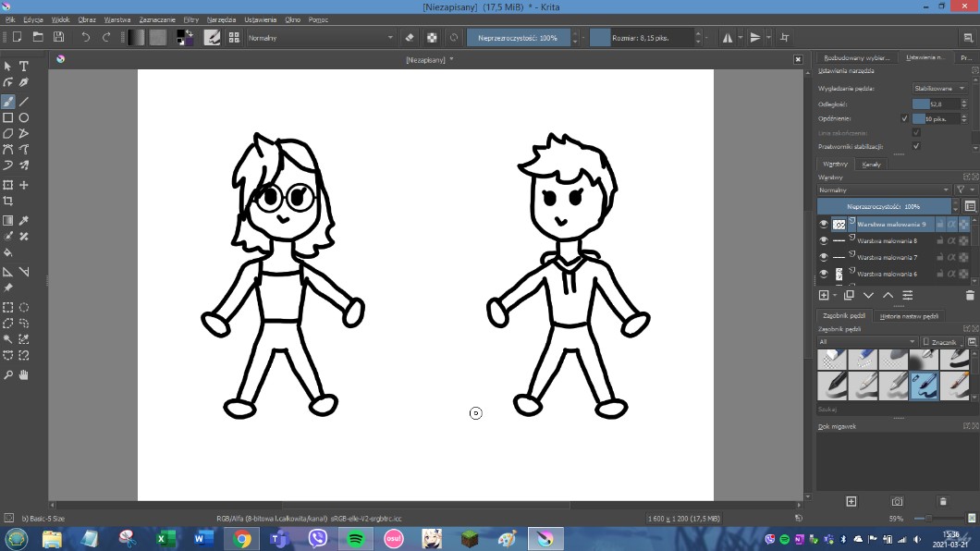
Task: Select the Ellipse shape tool
Action: pyautogui.click(x=24, y=118)
